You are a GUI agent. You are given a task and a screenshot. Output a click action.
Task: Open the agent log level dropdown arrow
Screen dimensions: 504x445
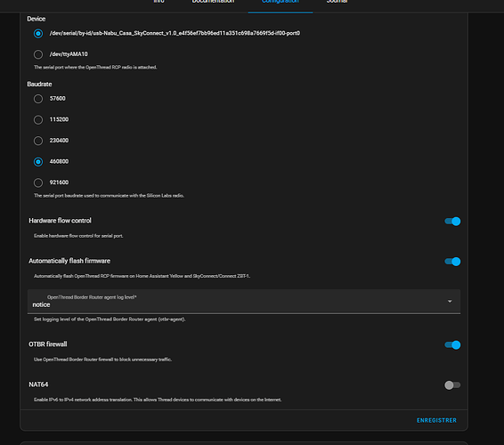click(x=450, y=302)
